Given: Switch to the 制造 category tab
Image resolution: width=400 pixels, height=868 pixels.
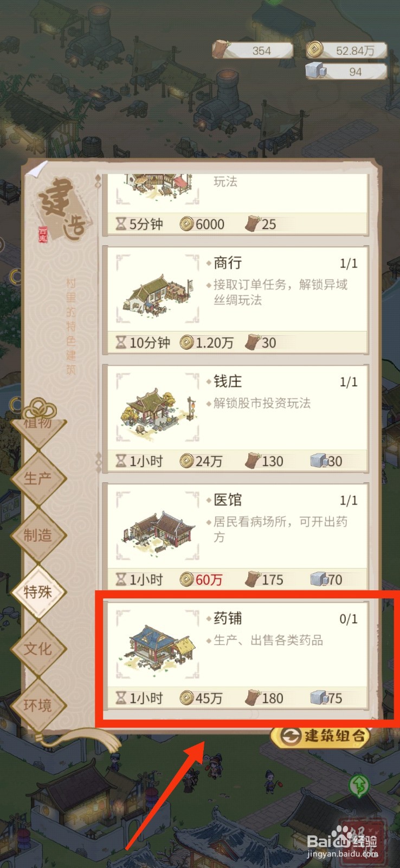Looking at the screenshot, I should 37,535.
